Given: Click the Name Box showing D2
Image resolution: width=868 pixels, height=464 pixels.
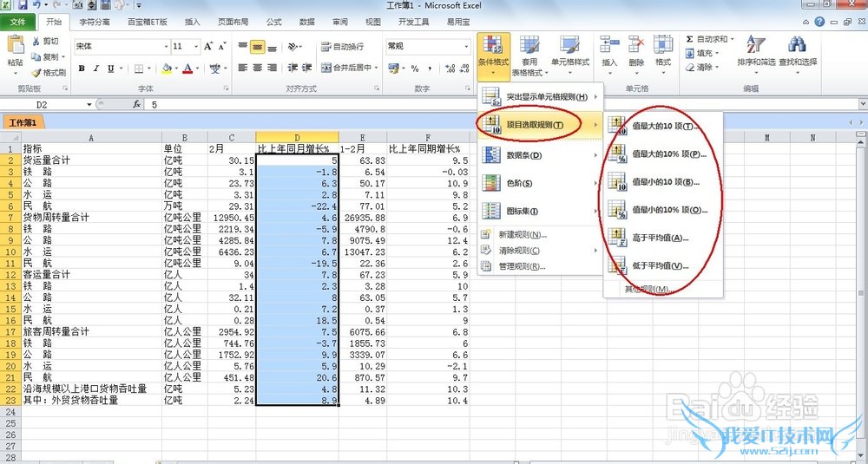Looking at the screenshot, I should (43, 105).
